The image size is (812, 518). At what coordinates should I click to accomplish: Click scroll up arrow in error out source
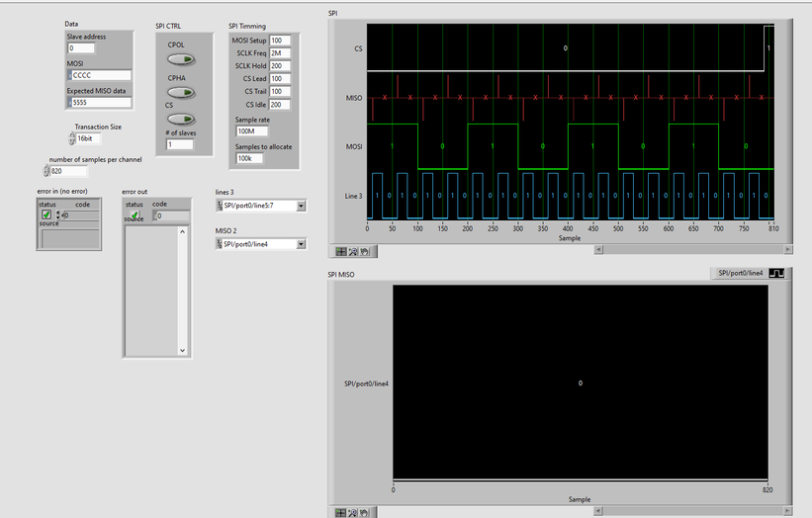182,232
